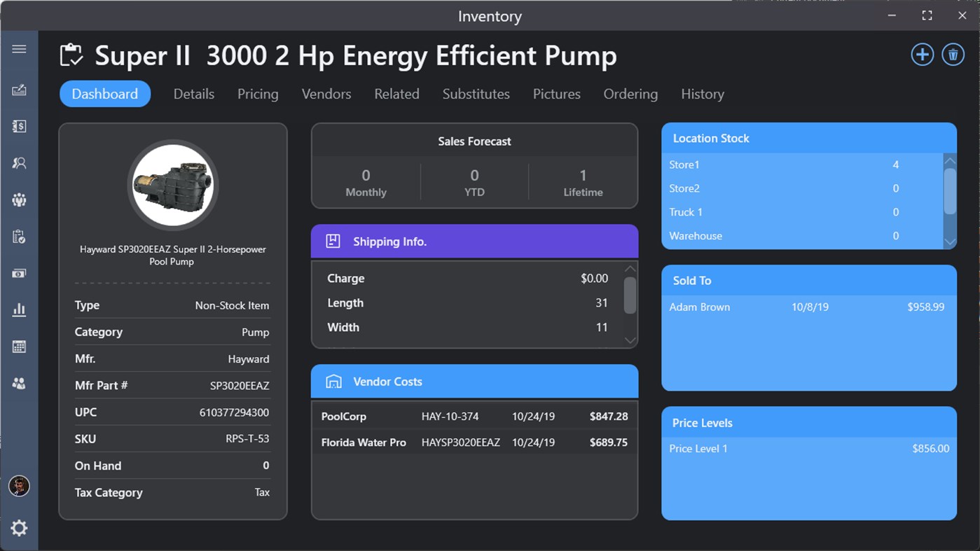This screenshot has width=980, height=551.
Task: Click the Vendor Costs warehouse icon
Action: pos(333,382)
